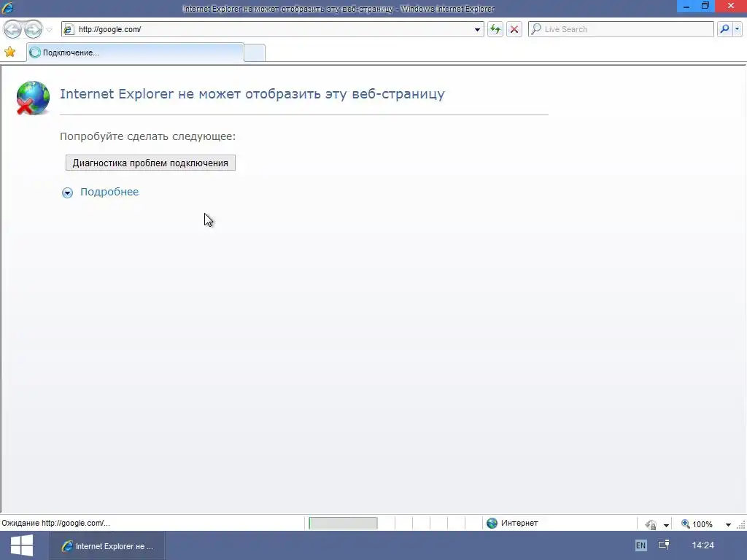Expand details with the Подробнее arrow icon

click(x=68, y=192)
